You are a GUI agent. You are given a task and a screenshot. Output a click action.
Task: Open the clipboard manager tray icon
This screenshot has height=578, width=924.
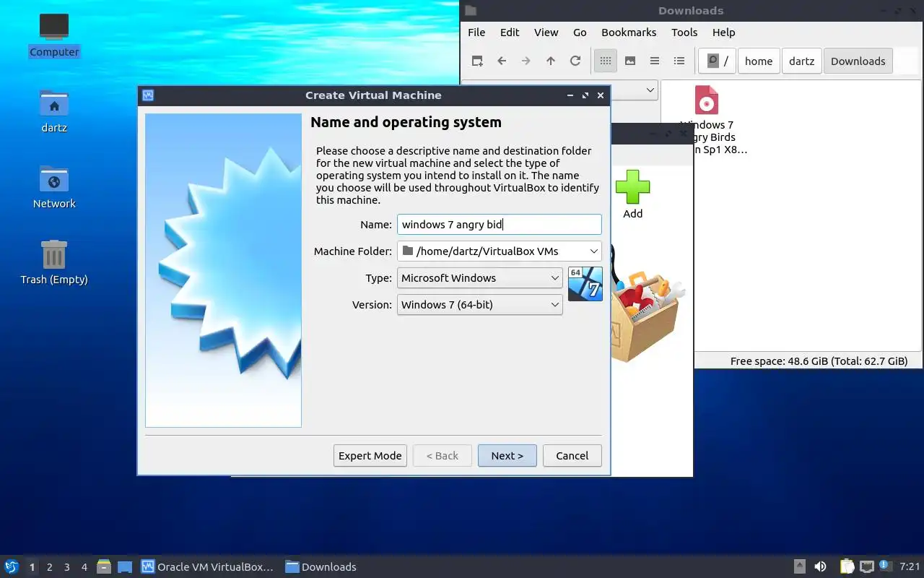point(847,566)
